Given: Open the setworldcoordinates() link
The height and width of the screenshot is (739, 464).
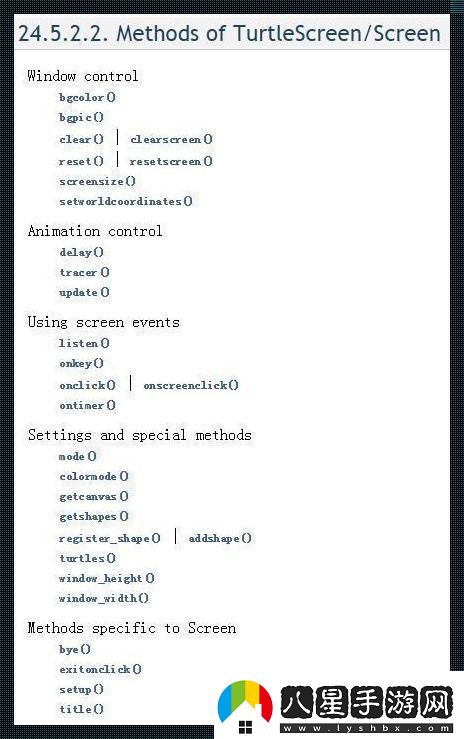Looking at the screenshot, I should point(126,202).
